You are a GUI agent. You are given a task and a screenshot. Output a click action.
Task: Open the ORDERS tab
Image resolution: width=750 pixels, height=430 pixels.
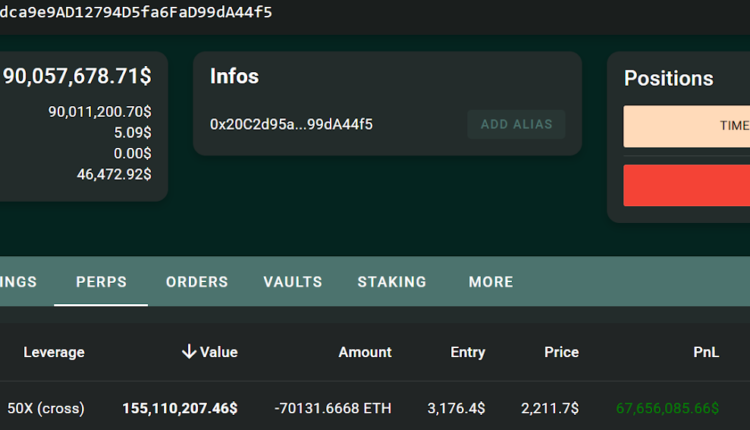(197, 282)
